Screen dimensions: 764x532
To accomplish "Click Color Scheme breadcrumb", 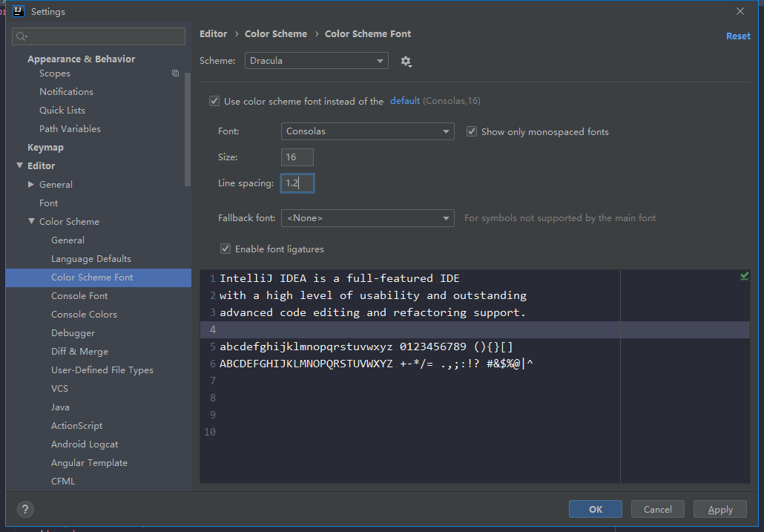I will (x=276, y=33).
